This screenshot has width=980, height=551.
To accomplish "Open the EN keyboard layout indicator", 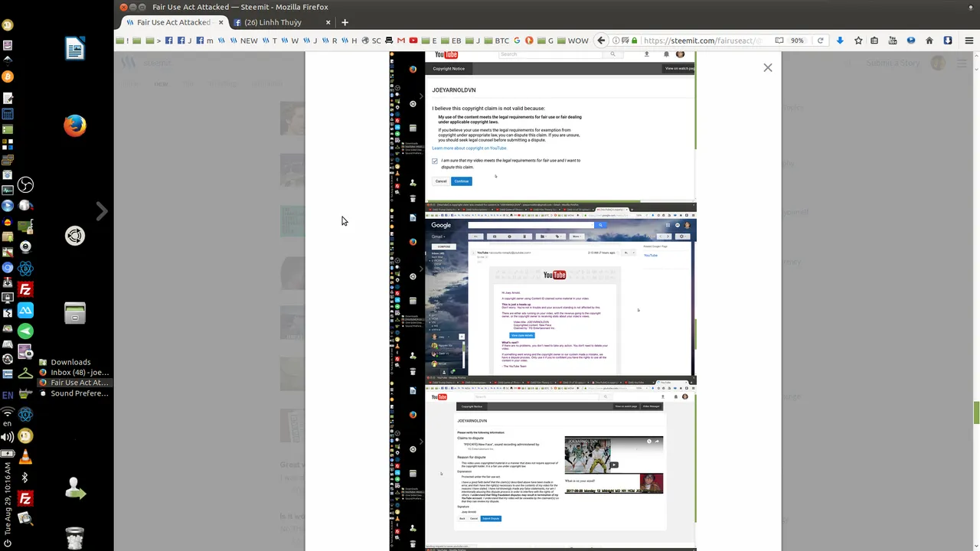I will point(8,395).
